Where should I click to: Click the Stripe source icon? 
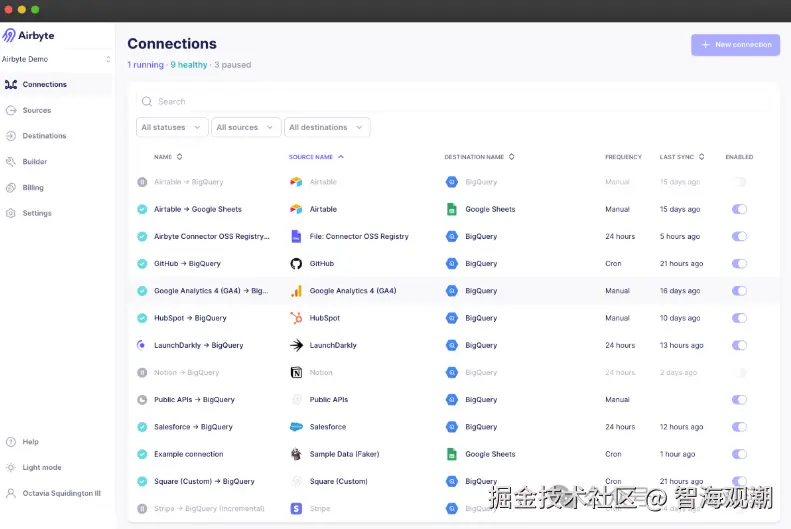click(x=296, y=508)
